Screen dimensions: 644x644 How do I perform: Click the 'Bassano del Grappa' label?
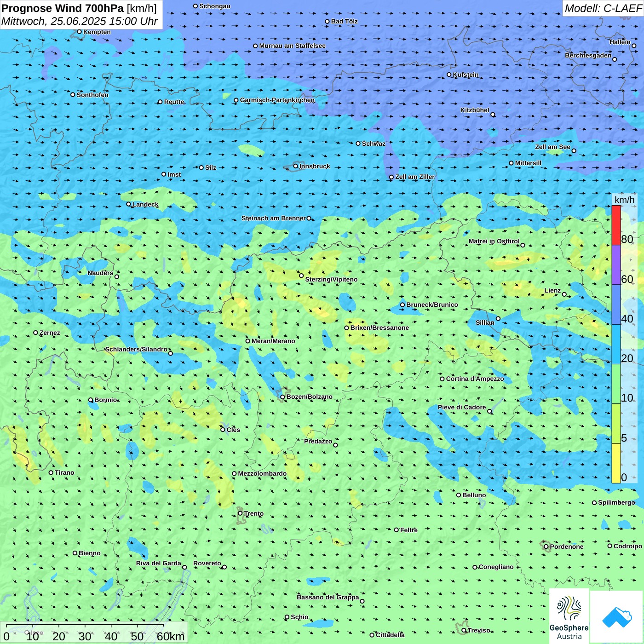pyautogui.click(x=328, y=597)
